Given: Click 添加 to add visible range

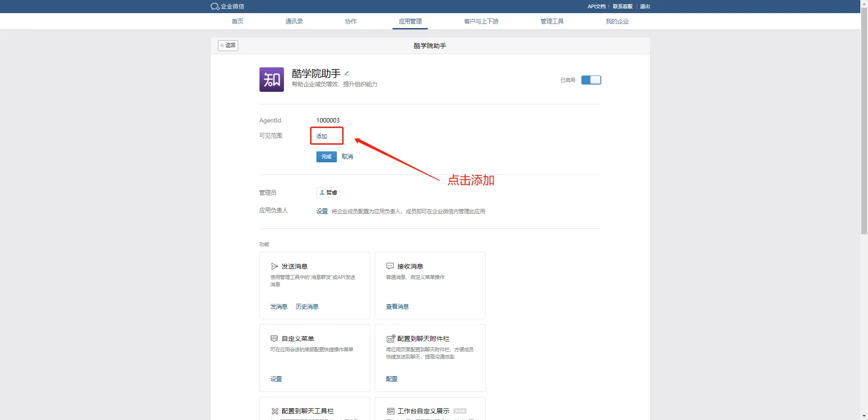Looking at the screenshot, I should coord(321,136).
